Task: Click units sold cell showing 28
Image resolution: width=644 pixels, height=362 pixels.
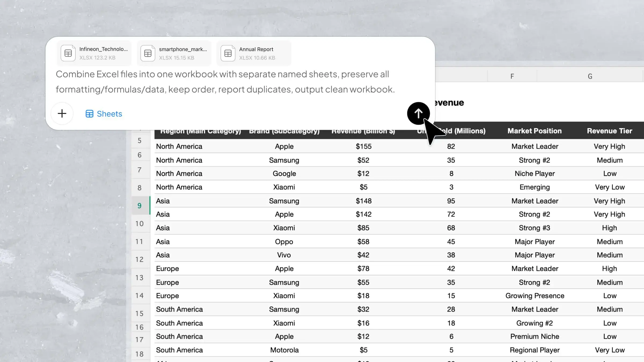Action: [x=451, y=309]
